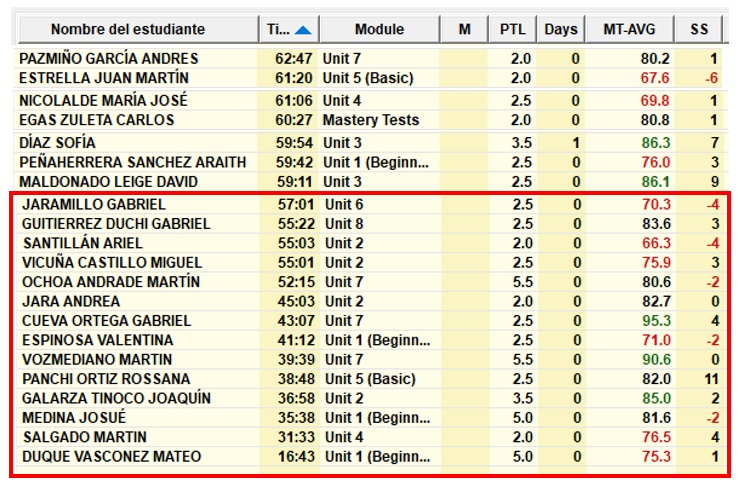The width and height of the screenshot is (741, 490).
Task: Select student DÍAZ SOFÍA
Action: pos(57,143)
